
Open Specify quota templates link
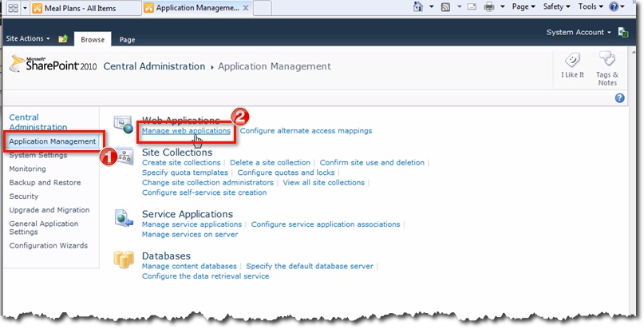tap(185, 172)
